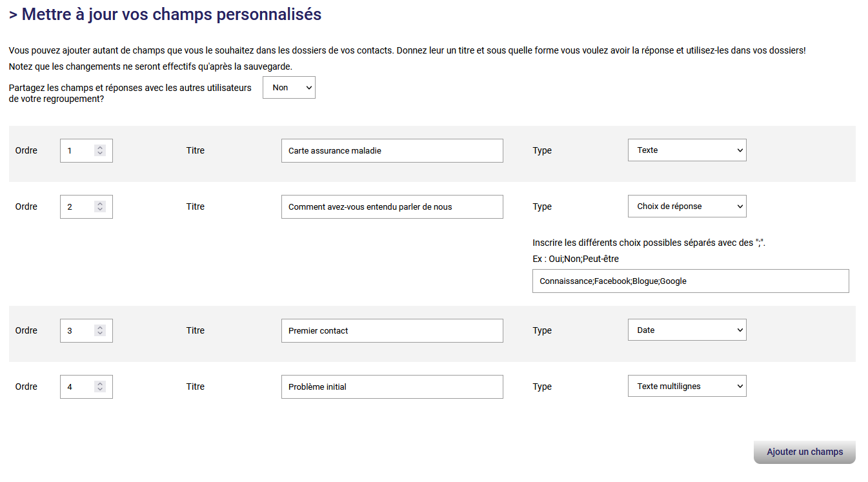This screenshot has width=868, height=482.
Task: Open the Type dropdown showing Date
Action: (687, 330)
